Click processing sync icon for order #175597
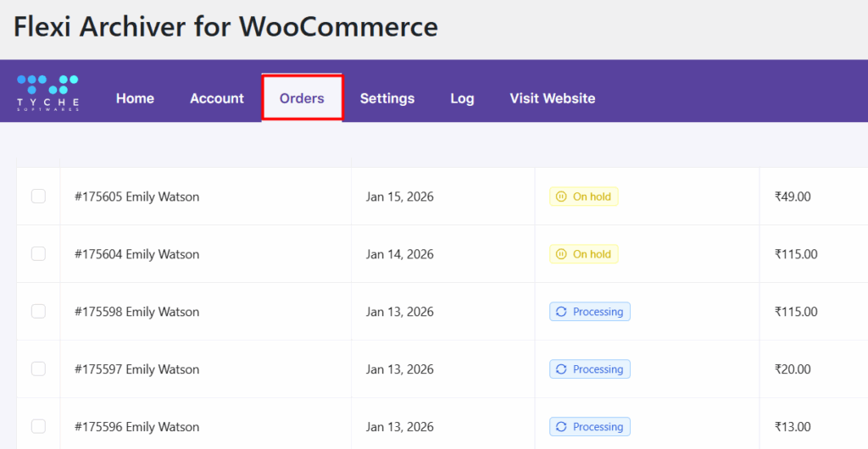868x449 pixels. 560,369
